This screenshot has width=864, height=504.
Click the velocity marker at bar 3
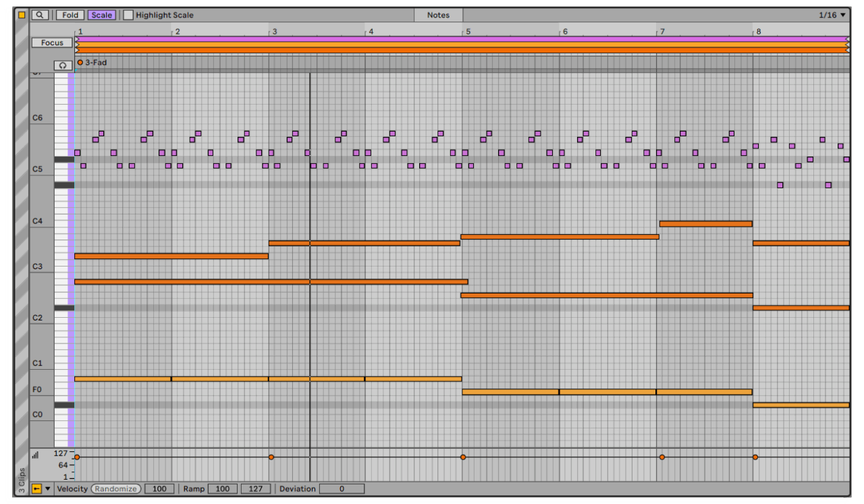point(271,457)
